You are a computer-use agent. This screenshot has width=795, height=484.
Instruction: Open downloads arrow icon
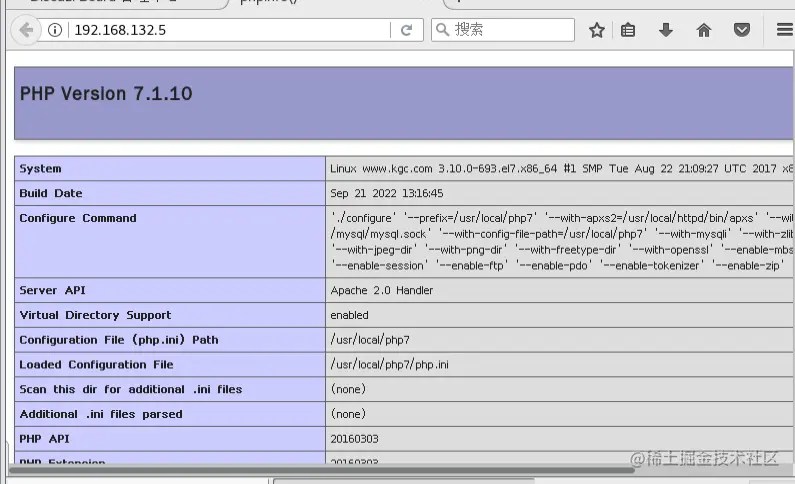click(x=666, y=30)
